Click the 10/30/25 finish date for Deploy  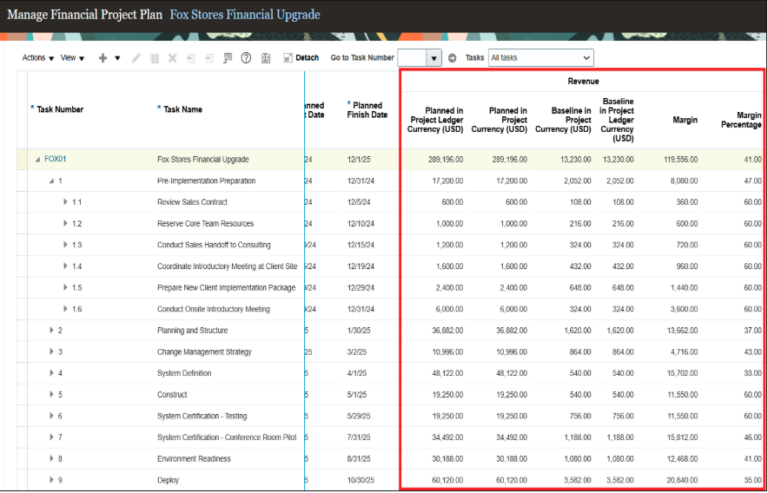click(360, 480)
